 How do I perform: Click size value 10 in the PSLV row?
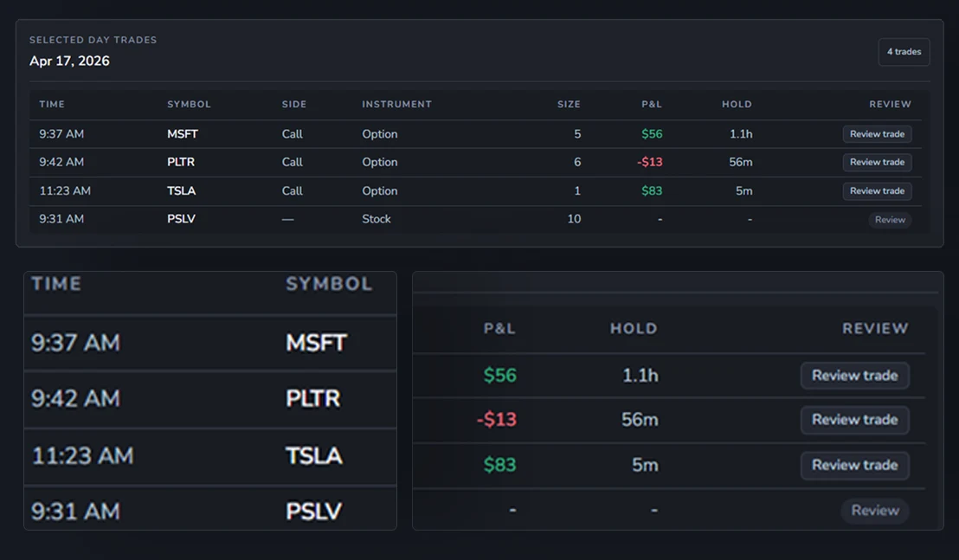[574, 219]
